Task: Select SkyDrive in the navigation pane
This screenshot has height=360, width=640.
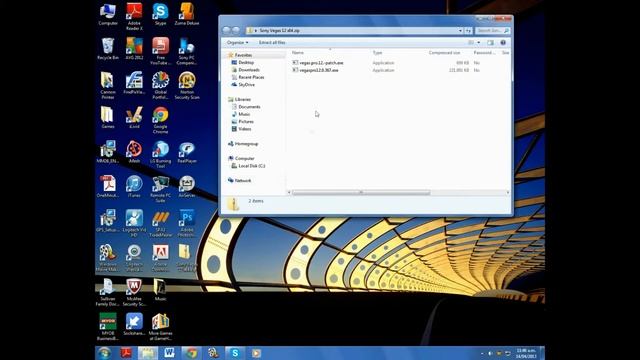Action: point(246,84)
